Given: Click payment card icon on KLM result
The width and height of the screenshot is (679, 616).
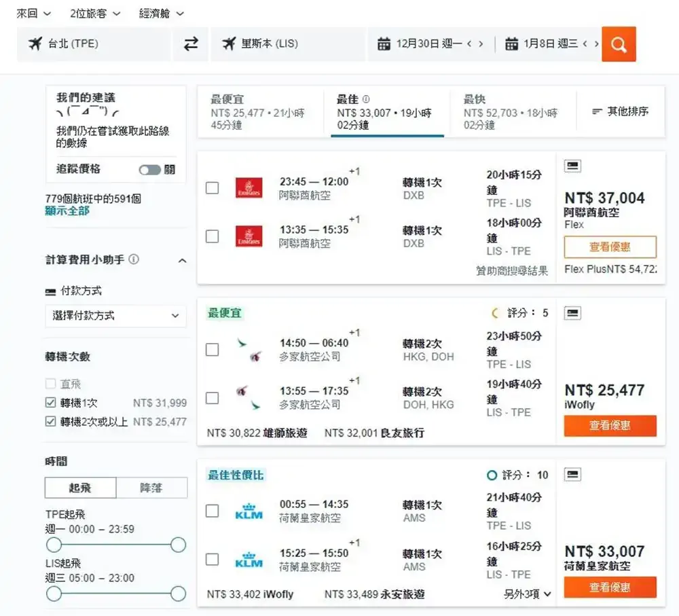Looking at the screenshot, I should [x=572, y=474].
